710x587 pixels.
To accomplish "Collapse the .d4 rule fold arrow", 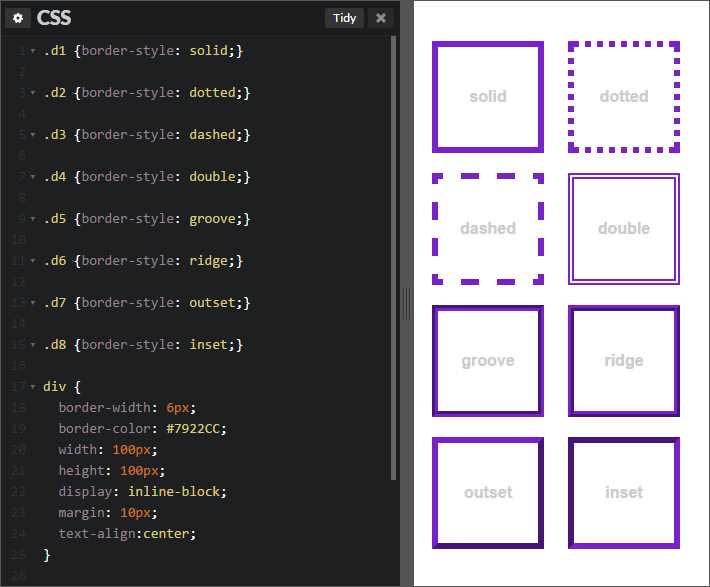I will (x=33, y=177).
